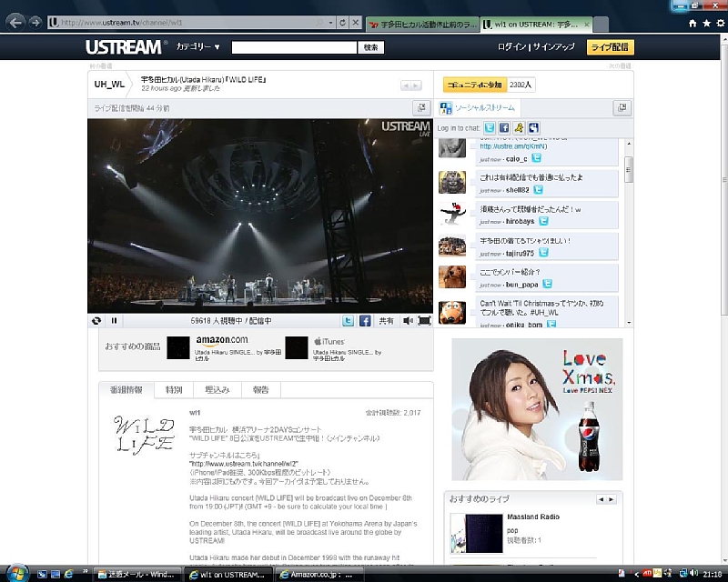This screenshot has height=582, width=728.
Task: Log in to chat with Myspace
Action: [x=534, y=127]
